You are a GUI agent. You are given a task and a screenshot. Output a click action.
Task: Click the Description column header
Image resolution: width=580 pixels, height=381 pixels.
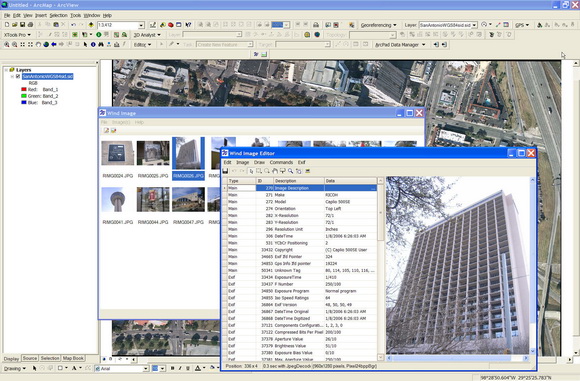[299, 181]
